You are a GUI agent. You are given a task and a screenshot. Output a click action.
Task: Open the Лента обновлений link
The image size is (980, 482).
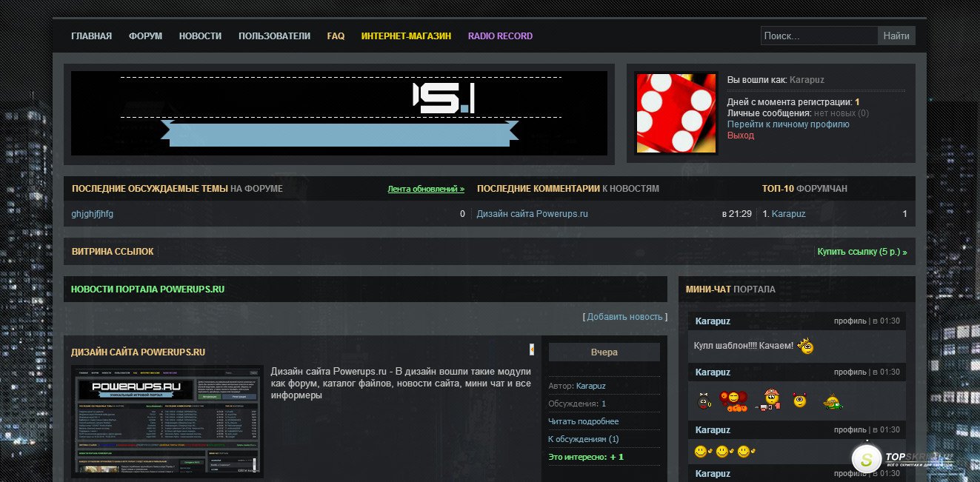coord(426,189)
